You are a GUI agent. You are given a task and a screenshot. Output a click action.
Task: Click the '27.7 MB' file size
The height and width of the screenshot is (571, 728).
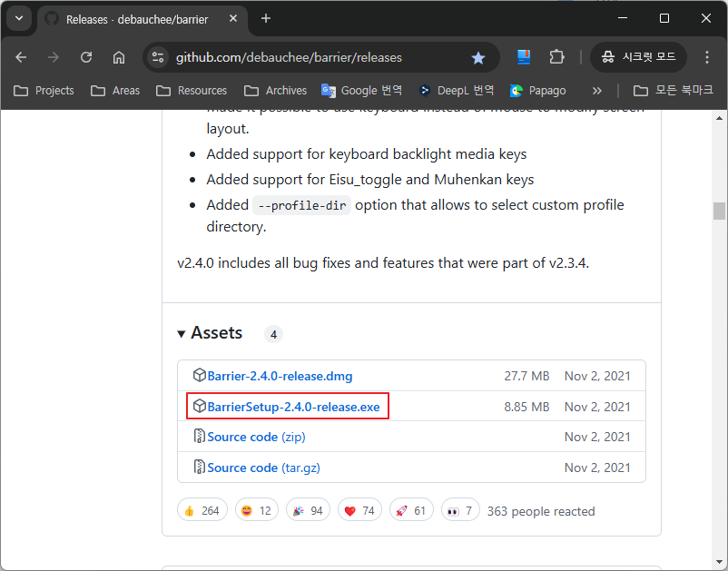click(x=526, y=376)
